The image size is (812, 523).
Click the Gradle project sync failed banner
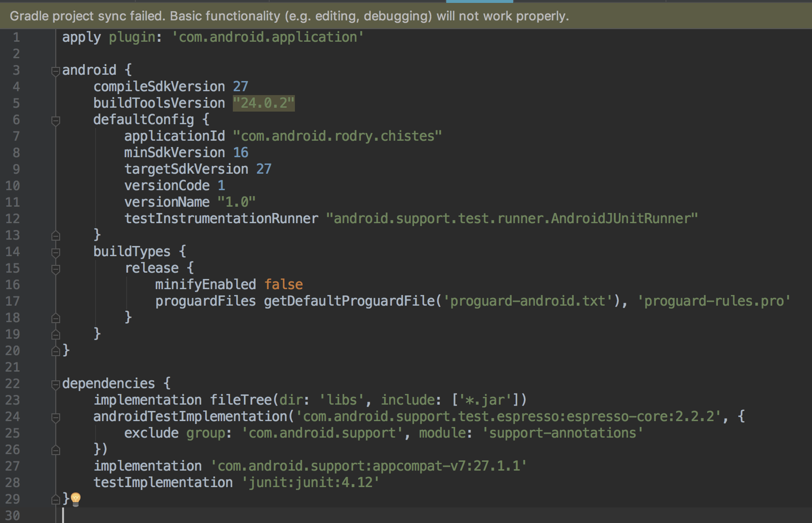[x=406, y=16]
